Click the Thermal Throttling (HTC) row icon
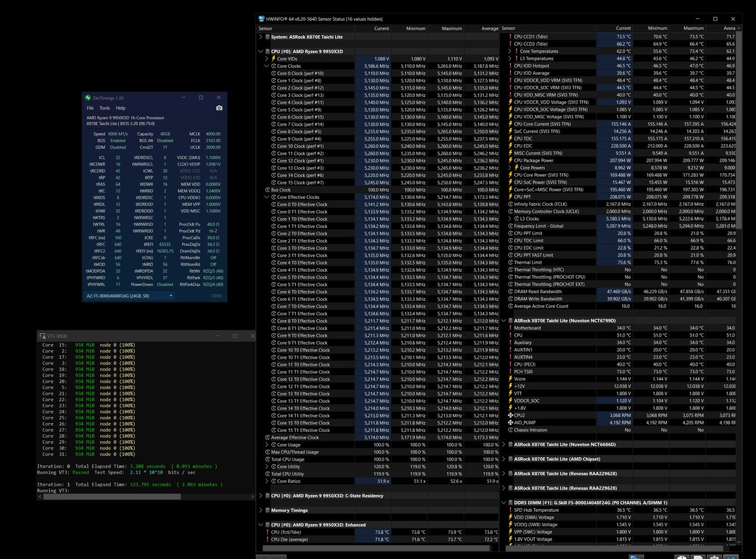 click(509, 269)
